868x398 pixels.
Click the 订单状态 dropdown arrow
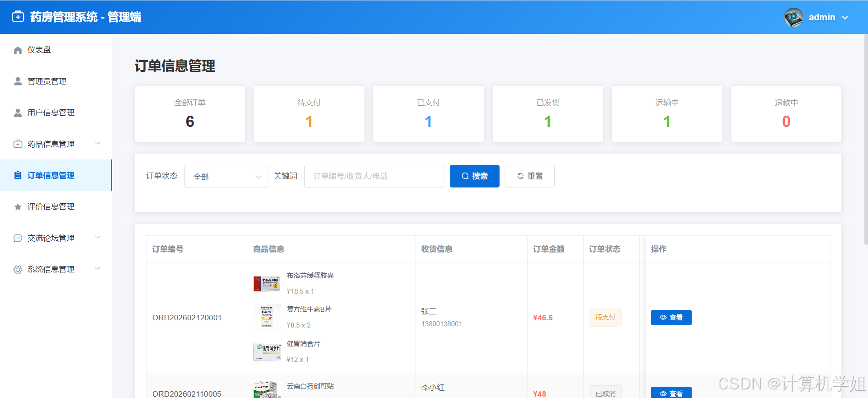(x=259, y=177)
